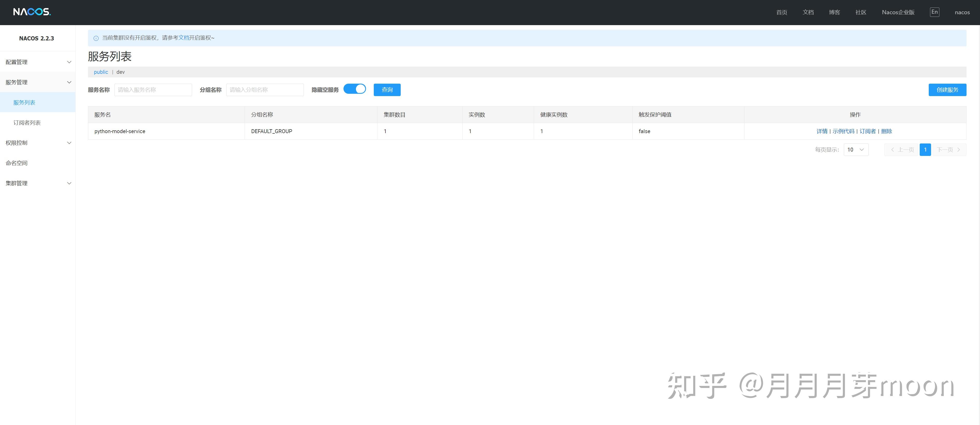Viewport: 980px width, 425px height.
Task: Click 删除 to delete python-model-service
Action: (x=886, y=131)
